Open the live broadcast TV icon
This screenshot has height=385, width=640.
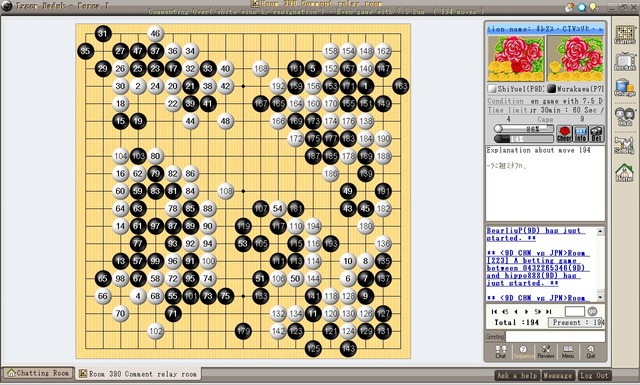pyautogui.click(x=625, y=62)
